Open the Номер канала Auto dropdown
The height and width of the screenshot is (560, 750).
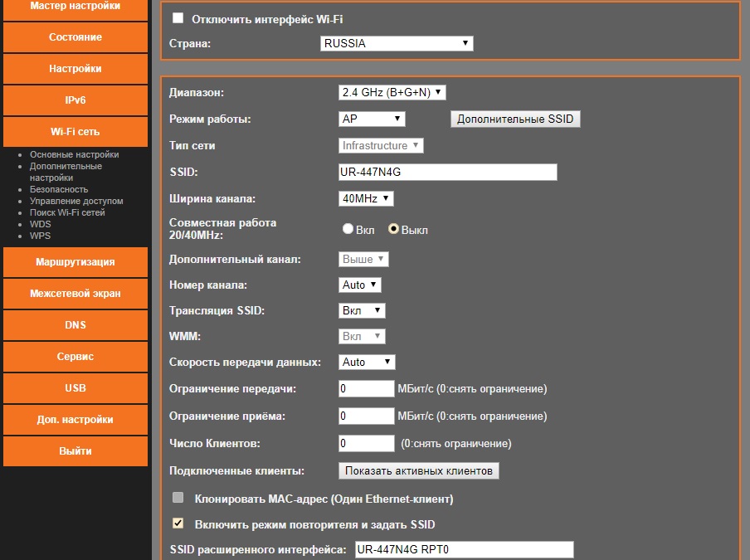click(x=360, y=285)
